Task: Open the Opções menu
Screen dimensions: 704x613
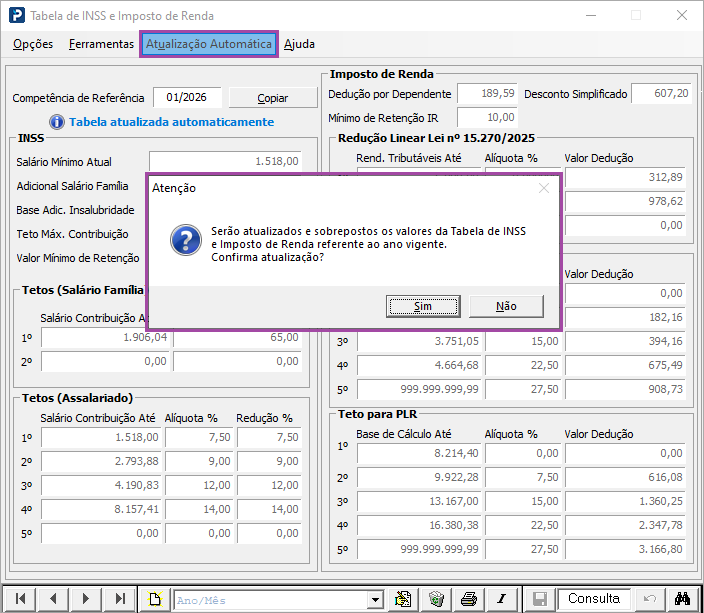Action: [33, 44]
